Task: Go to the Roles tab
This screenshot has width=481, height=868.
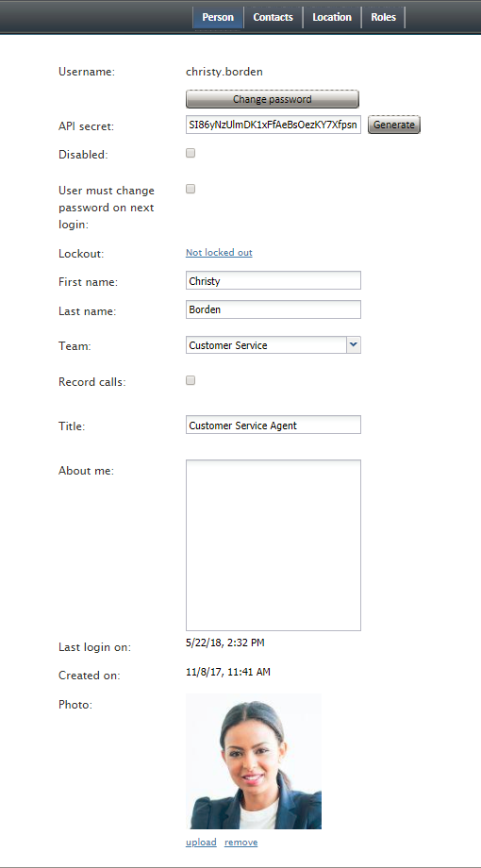Action: pyautogui.click(x=383, y=17)
